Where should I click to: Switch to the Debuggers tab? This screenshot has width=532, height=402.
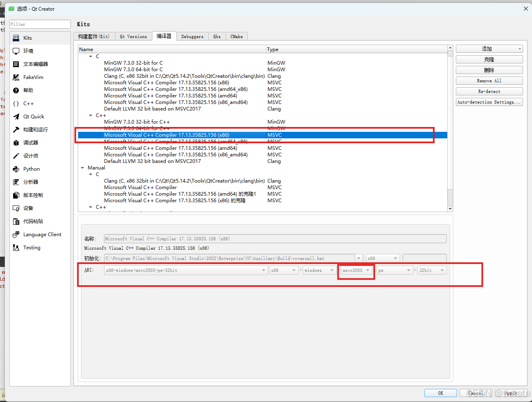(x=192, y=36)
